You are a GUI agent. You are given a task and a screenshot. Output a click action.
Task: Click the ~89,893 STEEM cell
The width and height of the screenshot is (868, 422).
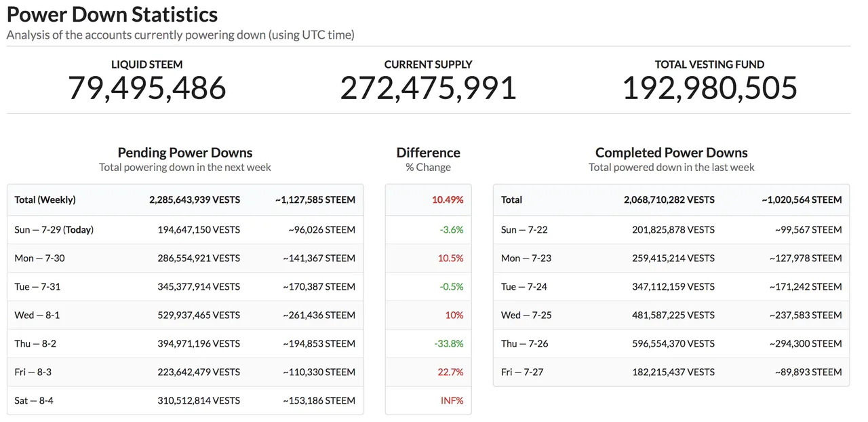pos(808,372)
